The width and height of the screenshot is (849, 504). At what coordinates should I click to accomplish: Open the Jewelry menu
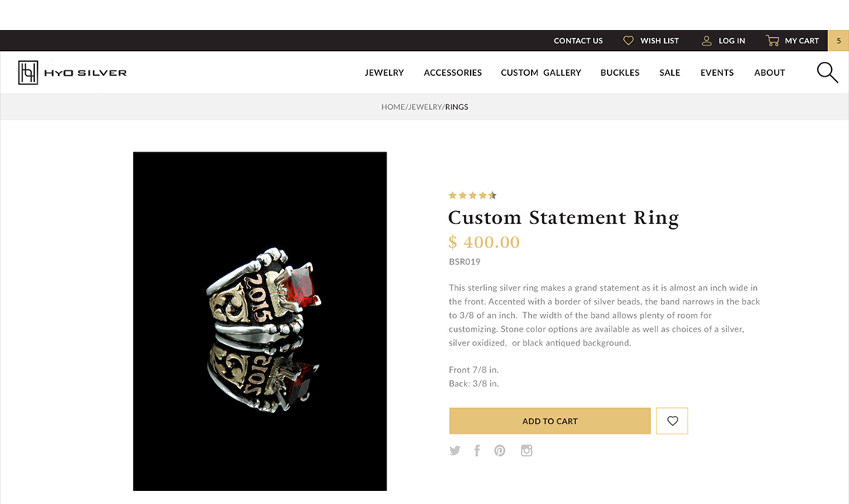pyautogui.click(x=384, y=73)
